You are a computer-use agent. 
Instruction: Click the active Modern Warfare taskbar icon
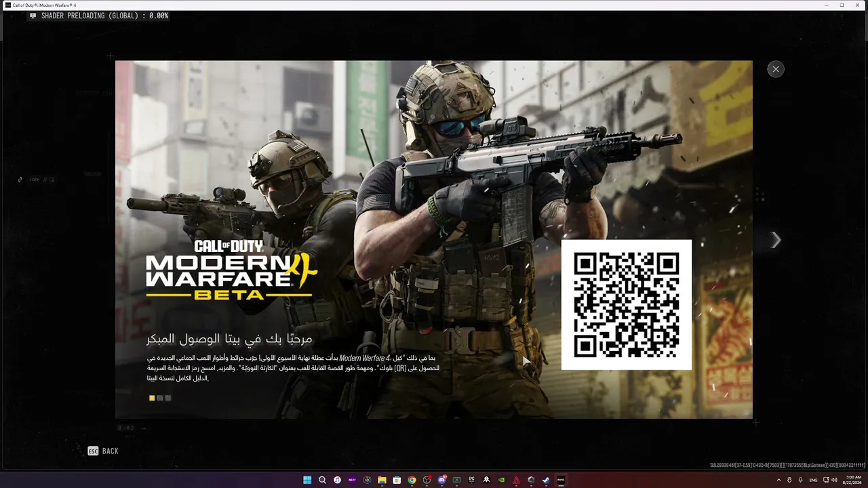click(x=561, y=480)
